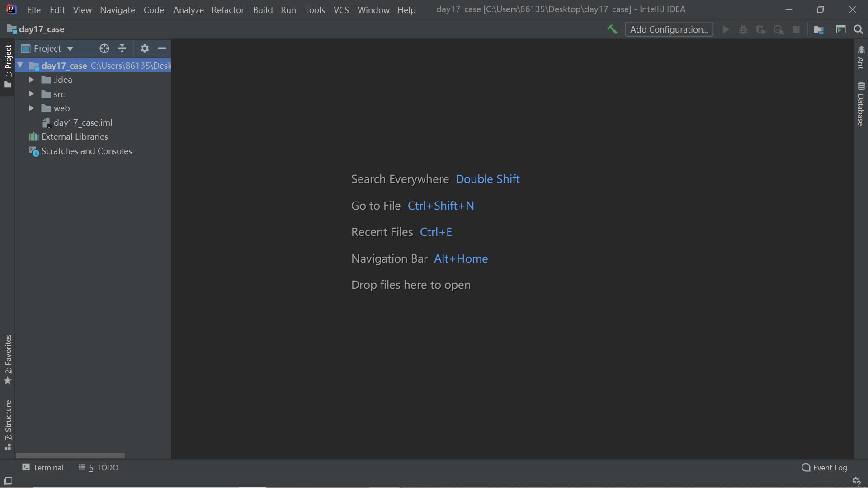Click the Add Configuration button

[669, 29]
